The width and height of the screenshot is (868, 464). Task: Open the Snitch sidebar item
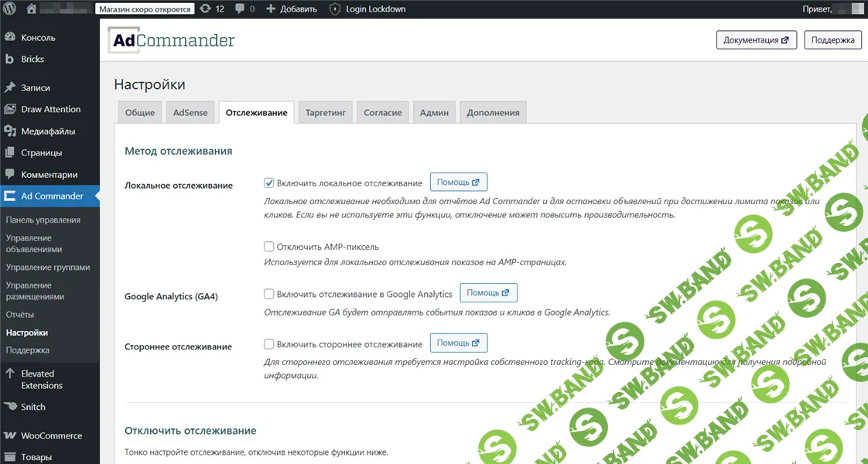pyautogui.click(x=33, y=407)
